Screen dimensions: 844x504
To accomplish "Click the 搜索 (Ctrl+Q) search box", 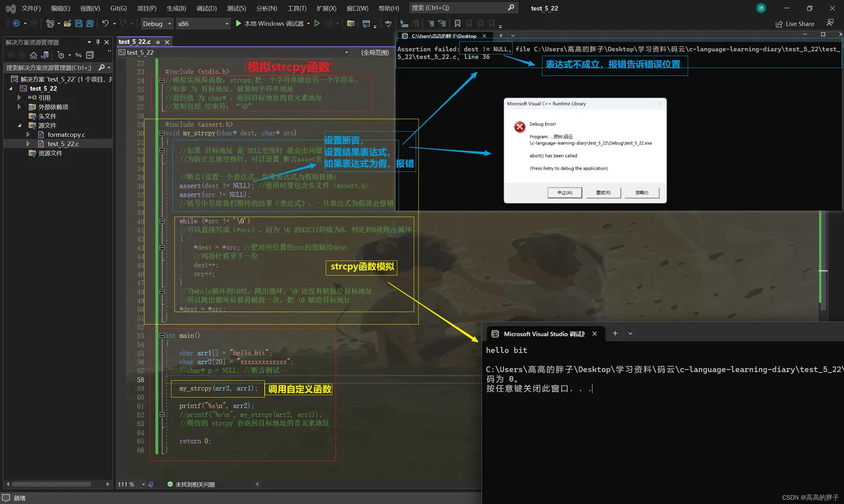I will pos(464,8).
